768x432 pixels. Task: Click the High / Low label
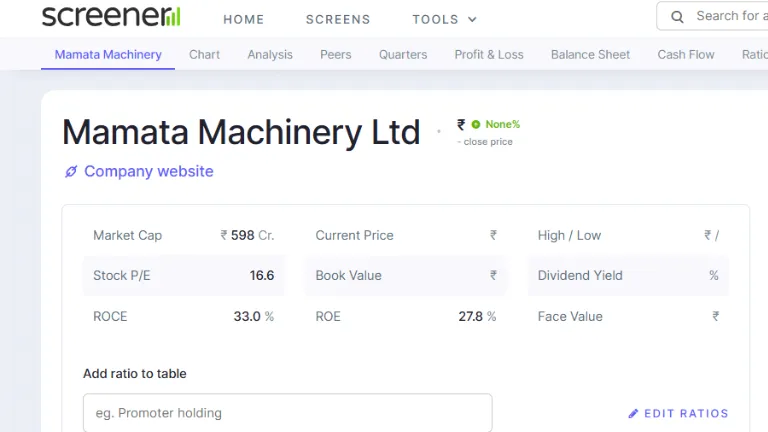569,236
